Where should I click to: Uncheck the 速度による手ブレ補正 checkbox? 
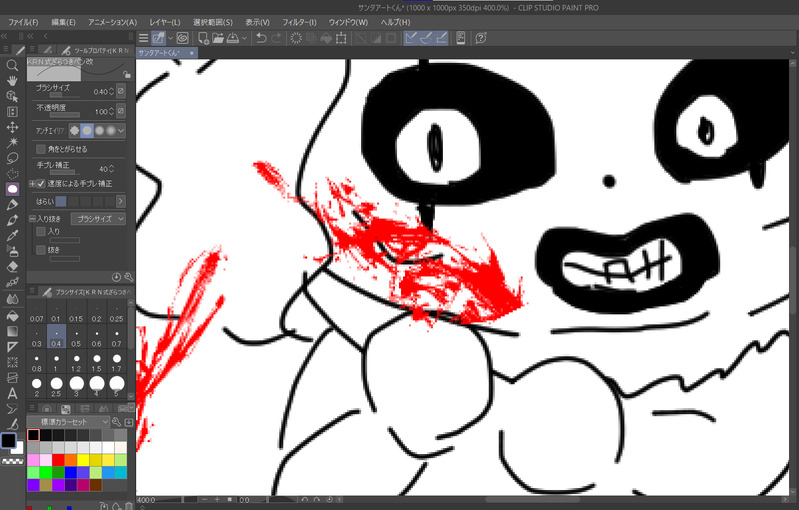41,183
